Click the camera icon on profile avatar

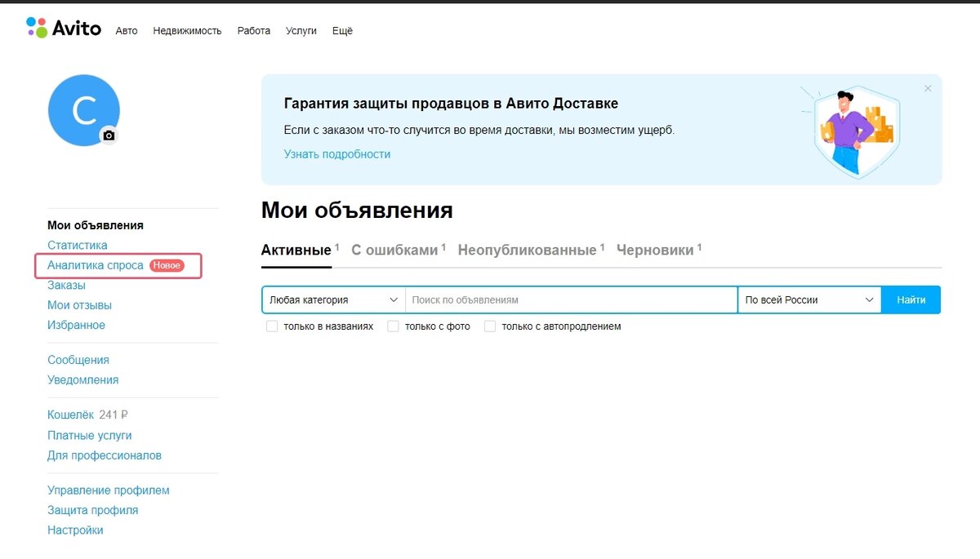pos(110,135)
